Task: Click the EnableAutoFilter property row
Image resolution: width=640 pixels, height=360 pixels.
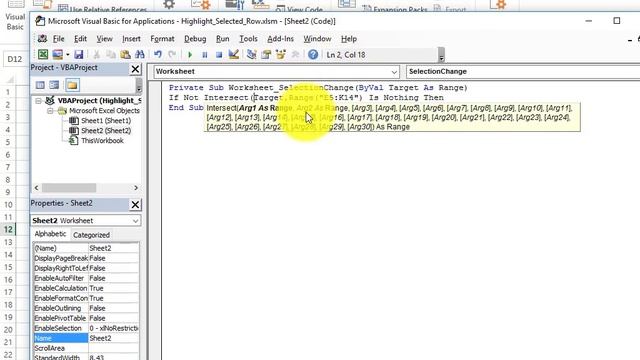Action: (86, 278)
